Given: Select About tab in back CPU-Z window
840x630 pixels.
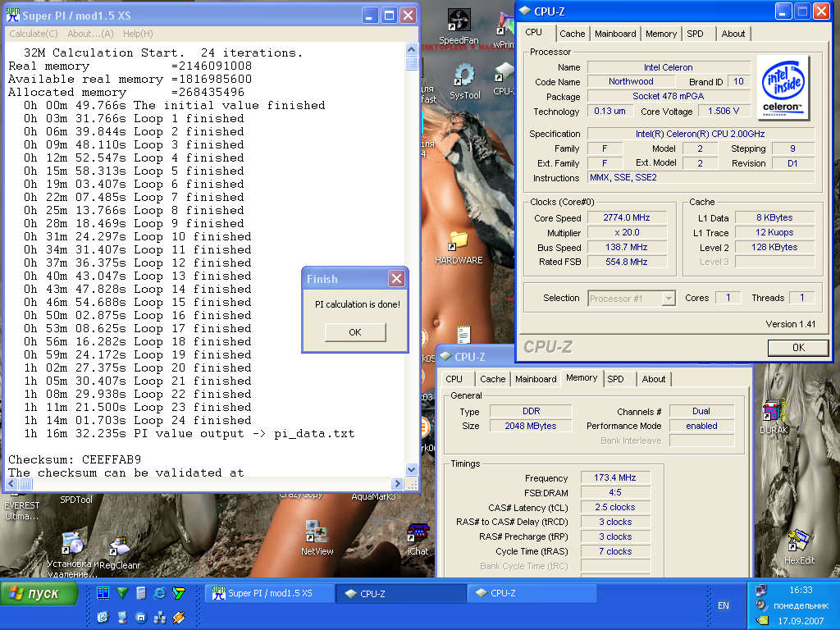Looking at the screenshot, I should click(654, 379).
